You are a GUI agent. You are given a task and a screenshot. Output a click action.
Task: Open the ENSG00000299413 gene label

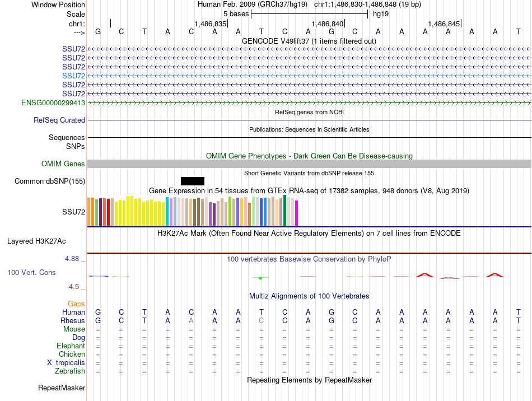pyautogui.click(x=53, y=102)
